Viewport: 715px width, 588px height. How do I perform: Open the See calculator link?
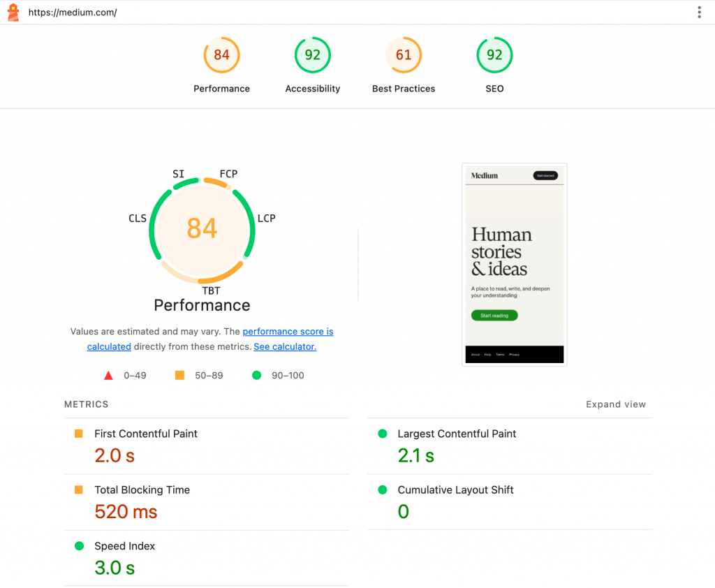pos(285,346)
